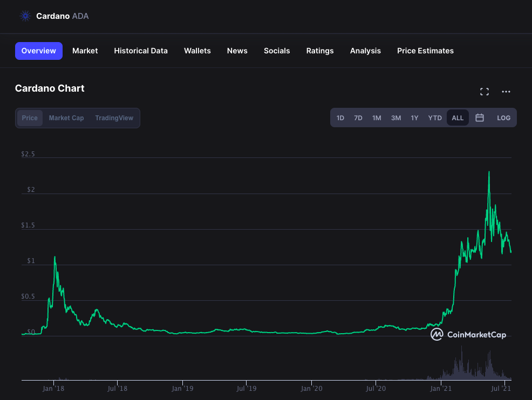
Task: Click the Cardano Chart heading
Action: pyautogui.click(x=50, y=88)
